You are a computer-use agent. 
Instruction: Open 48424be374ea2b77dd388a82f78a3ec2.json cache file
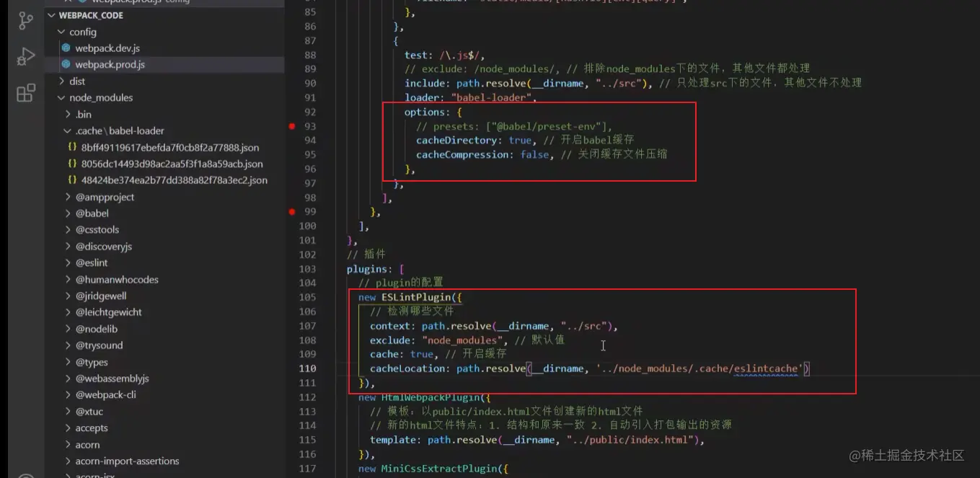click(175, 180)
